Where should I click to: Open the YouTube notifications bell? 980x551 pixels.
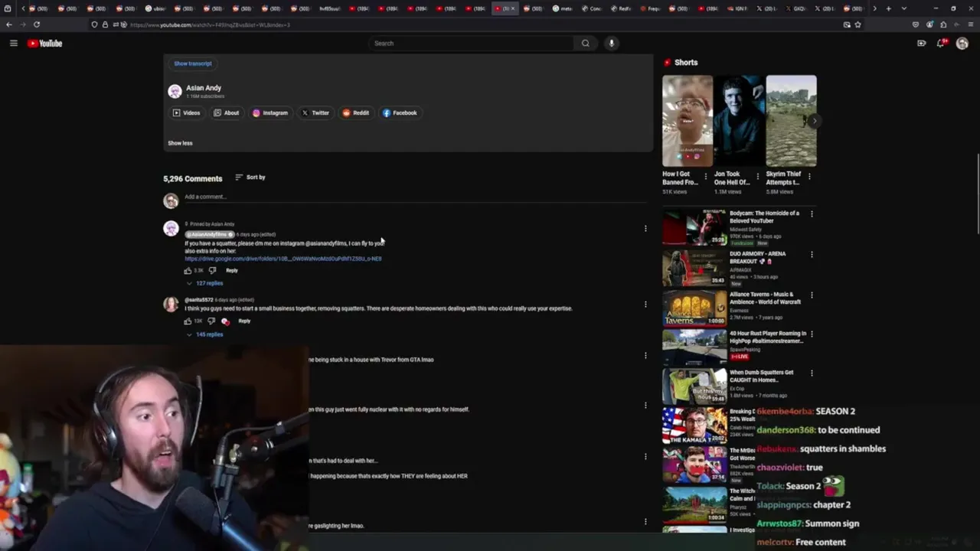click(941, 43)
